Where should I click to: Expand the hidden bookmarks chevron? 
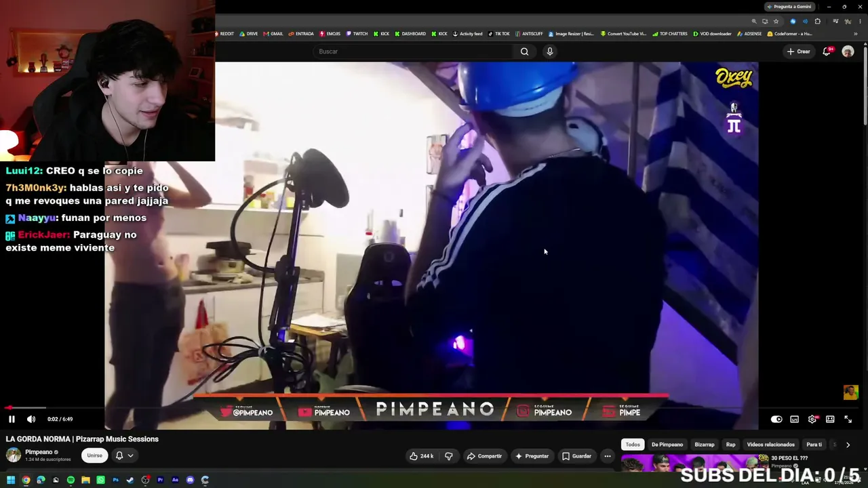pos(856,34)
